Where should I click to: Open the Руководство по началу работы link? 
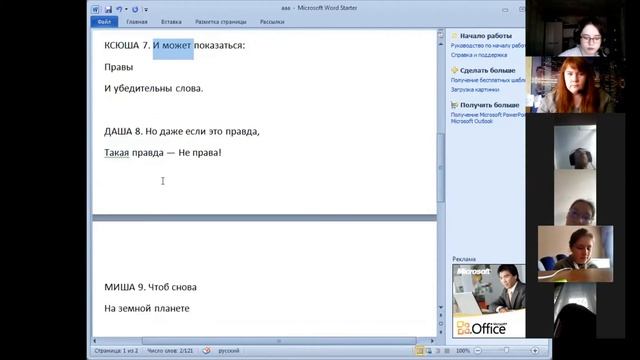click(x=488, y=46)
